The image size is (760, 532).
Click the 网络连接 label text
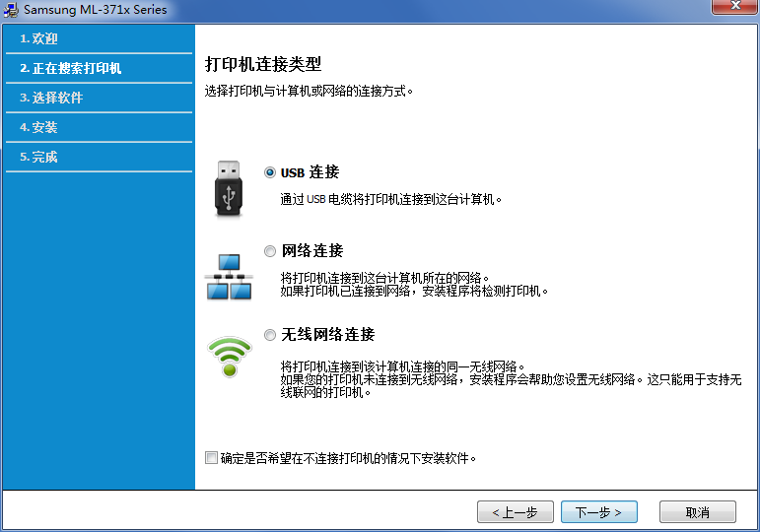[x=312, y=251]
